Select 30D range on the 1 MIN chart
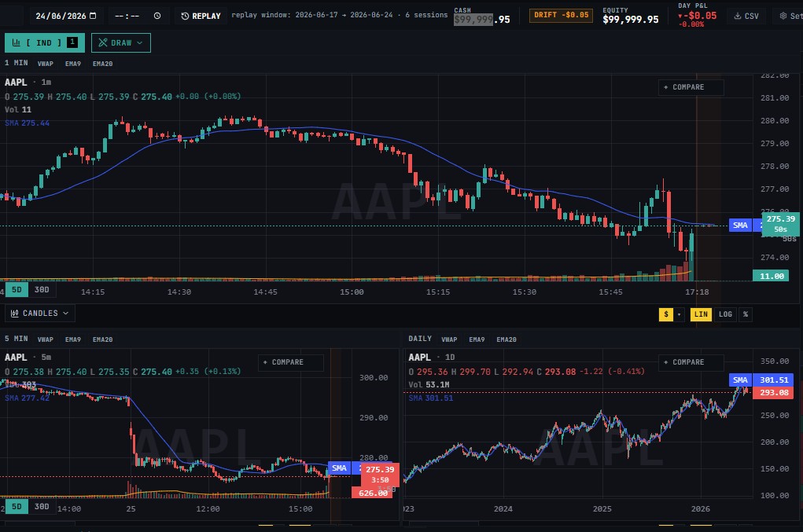The width and height of the screenshot is (803, 532). 42,290
